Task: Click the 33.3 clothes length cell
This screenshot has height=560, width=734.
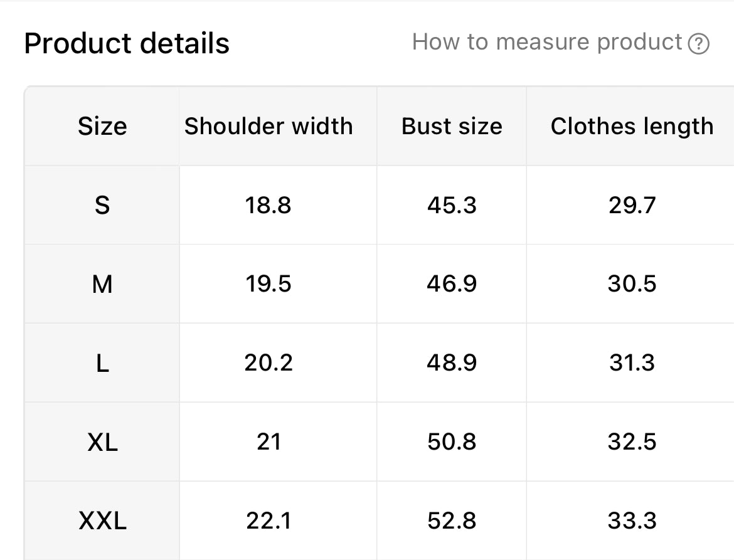Action: (632, 520)
